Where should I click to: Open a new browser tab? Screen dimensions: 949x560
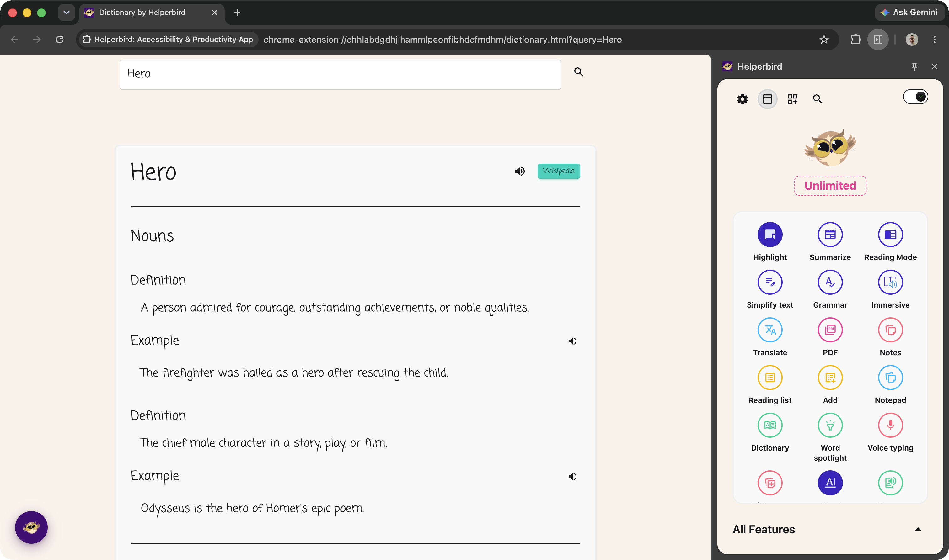[x=237, y=13]
